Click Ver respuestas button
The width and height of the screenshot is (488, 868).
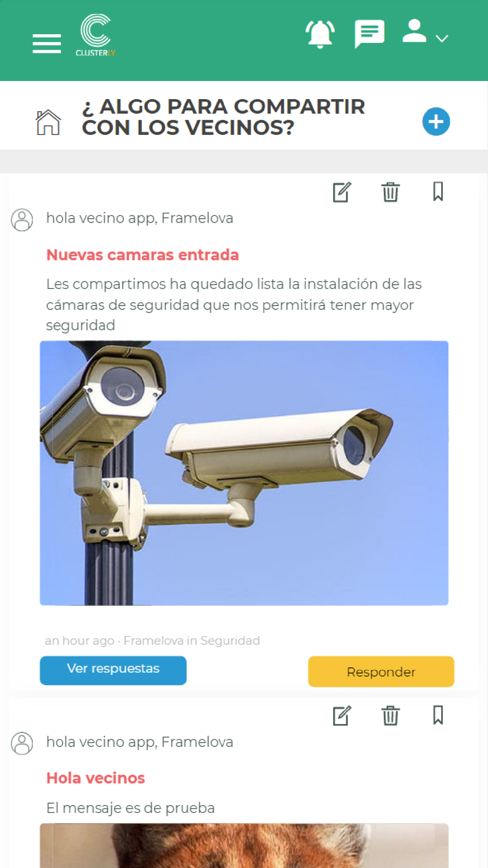click(113, 670)
